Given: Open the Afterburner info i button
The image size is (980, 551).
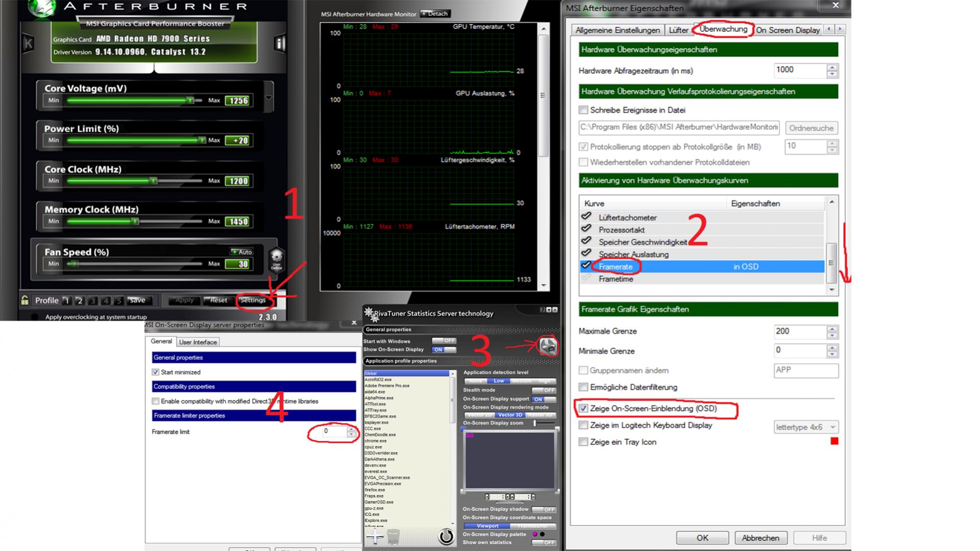Looking at the screenshot, I should (x=279, y=44).
